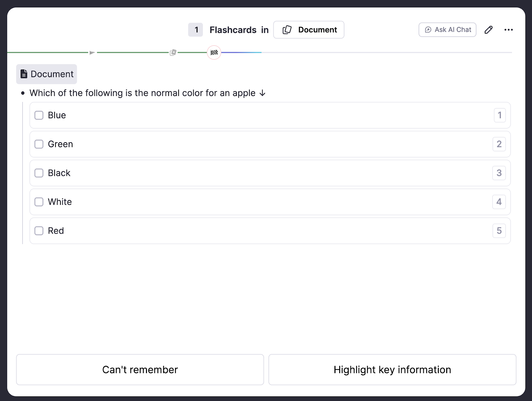This screenshot has height=401, width=532.
Task: Click the flashcard count badge
Action: [x=196, y=30]
